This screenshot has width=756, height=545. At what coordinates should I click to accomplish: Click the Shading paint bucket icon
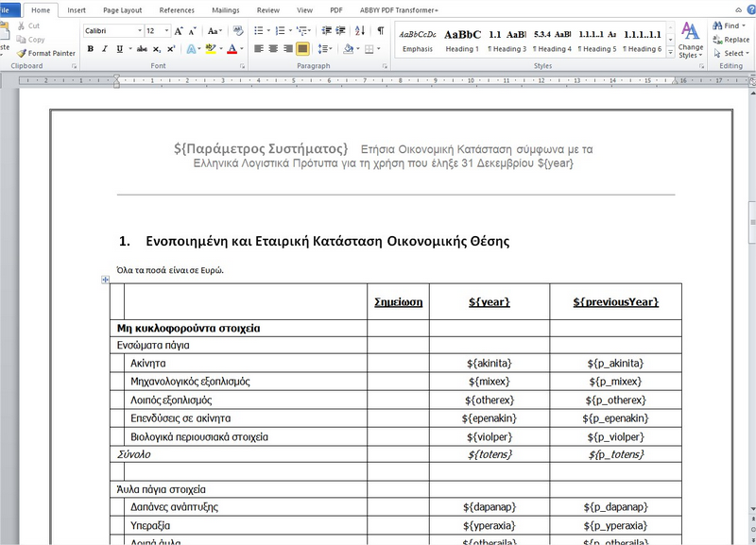[x=348, y=49]
